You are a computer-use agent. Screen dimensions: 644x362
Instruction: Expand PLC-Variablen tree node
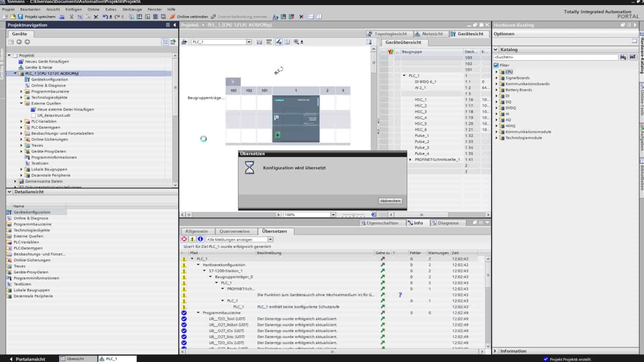21,121
